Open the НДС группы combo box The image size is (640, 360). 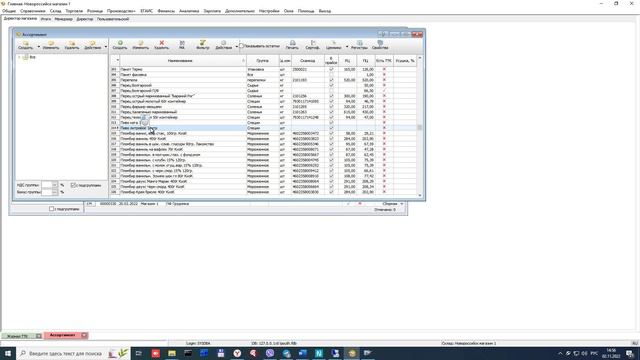54,185
